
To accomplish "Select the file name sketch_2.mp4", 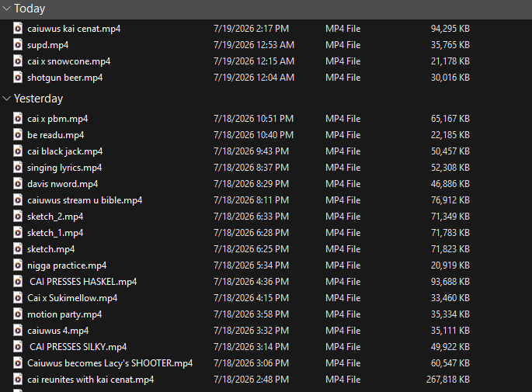I will pyautogui.click(x=55, y=217).
